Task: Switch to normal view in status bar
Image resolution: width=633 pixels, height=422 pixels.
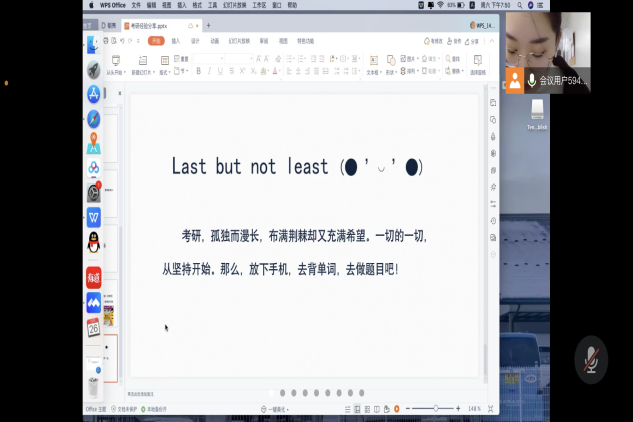Action: click(357, 409)
